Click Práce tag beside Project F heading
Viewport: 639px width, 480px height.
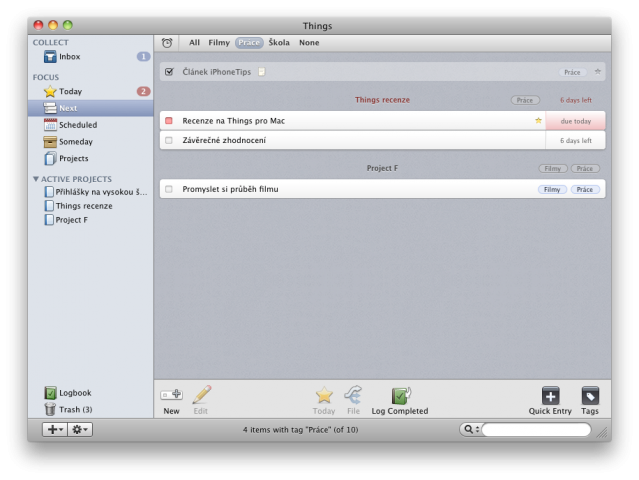585,168
